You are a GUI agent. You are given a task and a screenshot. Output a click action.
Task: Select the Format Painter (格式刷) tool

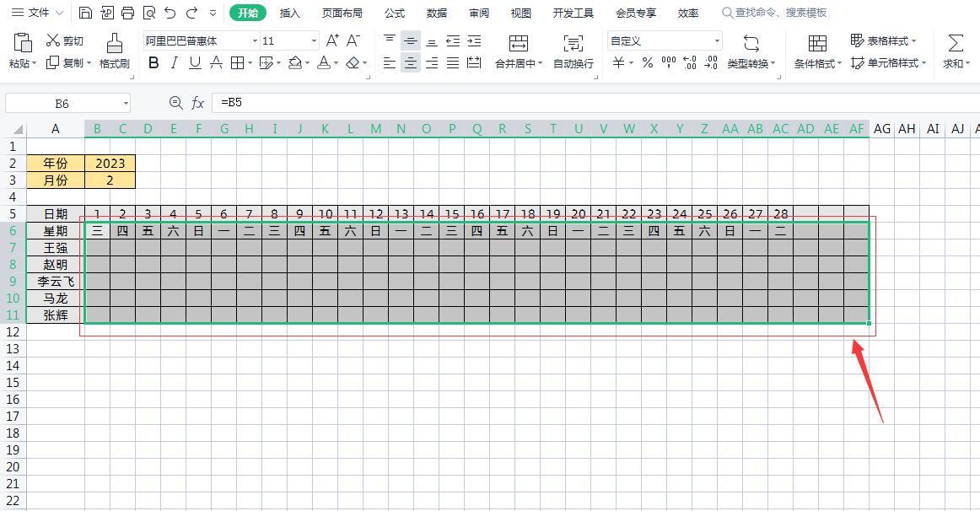(x=114, y=51)
